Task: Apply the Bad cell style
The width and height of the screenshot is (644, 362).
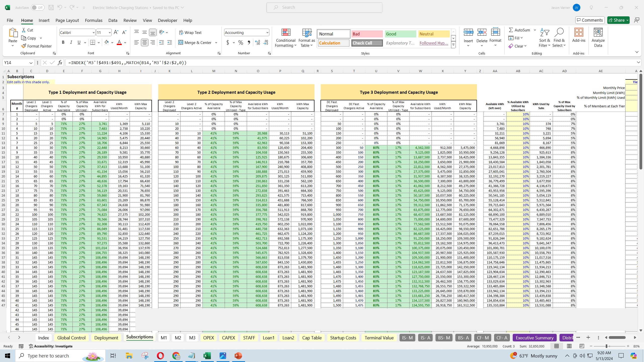Action: coord(367,34)
